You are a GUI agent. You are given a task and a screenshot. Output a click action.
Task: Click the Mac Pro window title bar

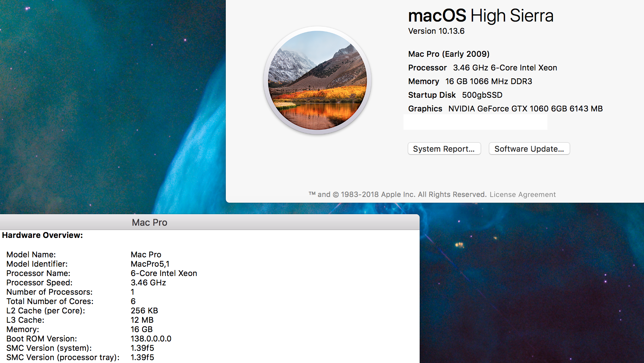click(210, 222)
